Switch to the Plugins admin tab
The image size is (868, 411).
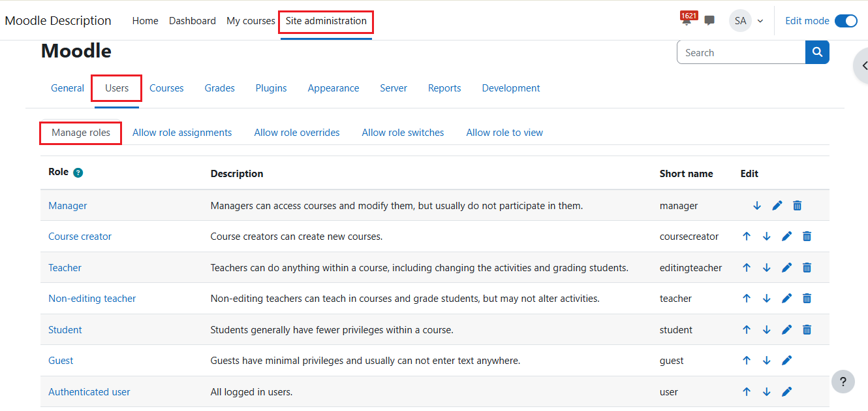click(x=271, y=88)
